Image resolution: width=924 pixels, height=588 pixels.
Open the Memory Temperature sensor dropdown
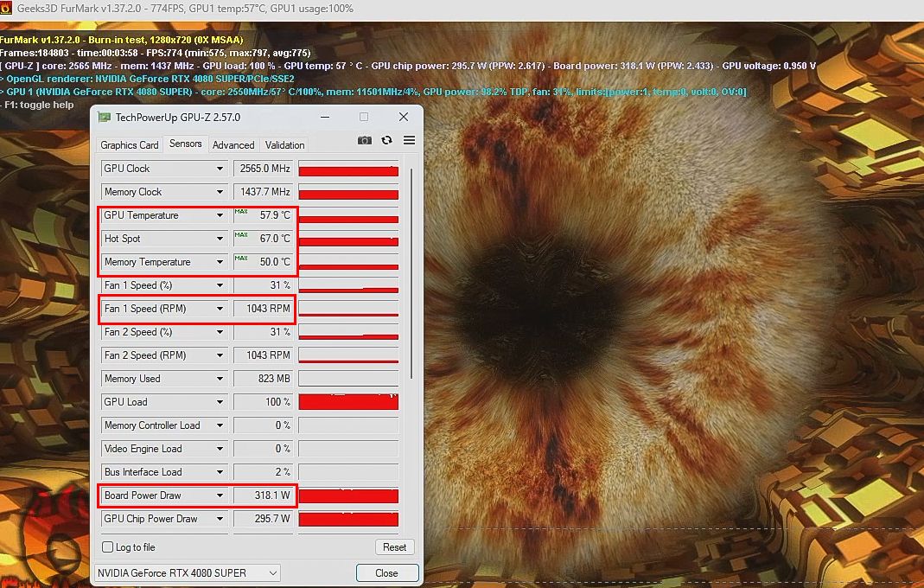tap(220, 262)
